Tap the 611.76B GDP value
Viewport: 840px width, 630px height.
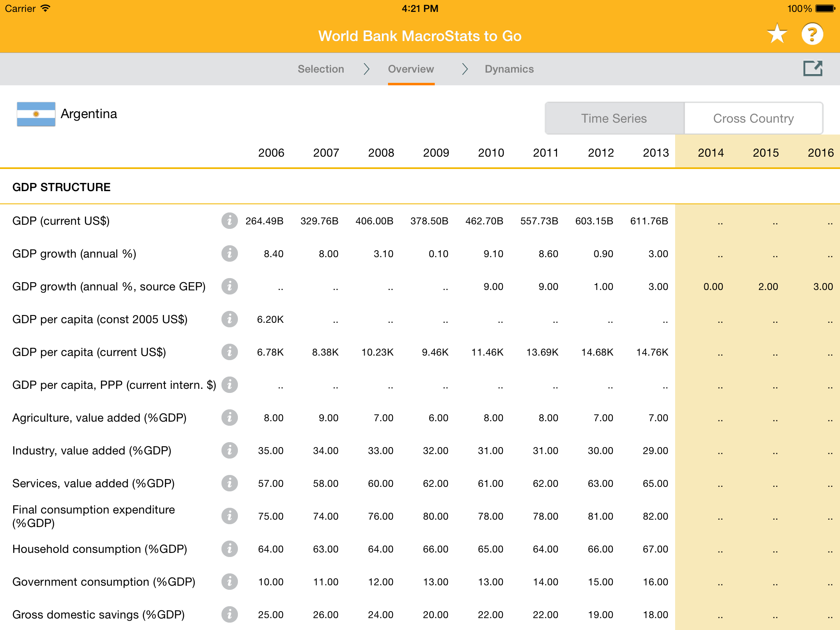click(x=649, y=221)
